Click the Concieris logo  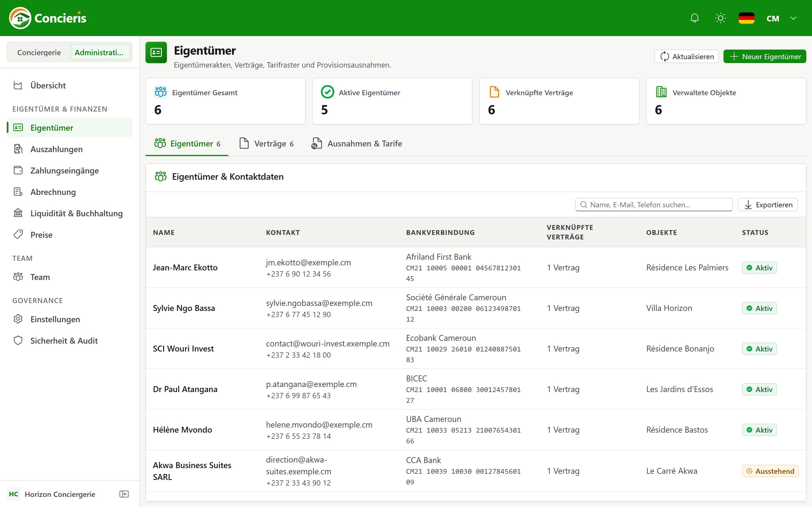pos(48,18)
